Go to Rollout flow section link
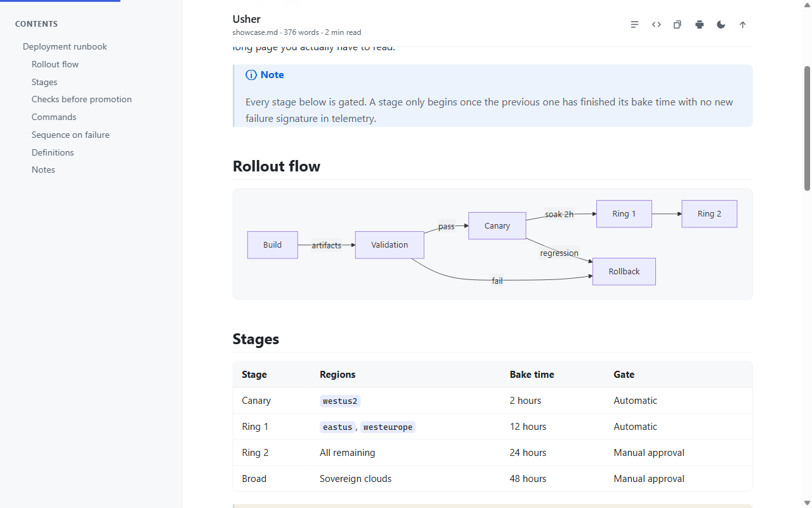 pos(55,64)
